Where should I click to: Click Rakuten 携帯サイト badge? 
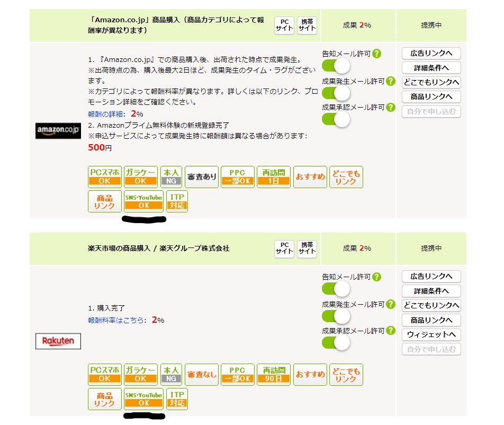(307, 249)
